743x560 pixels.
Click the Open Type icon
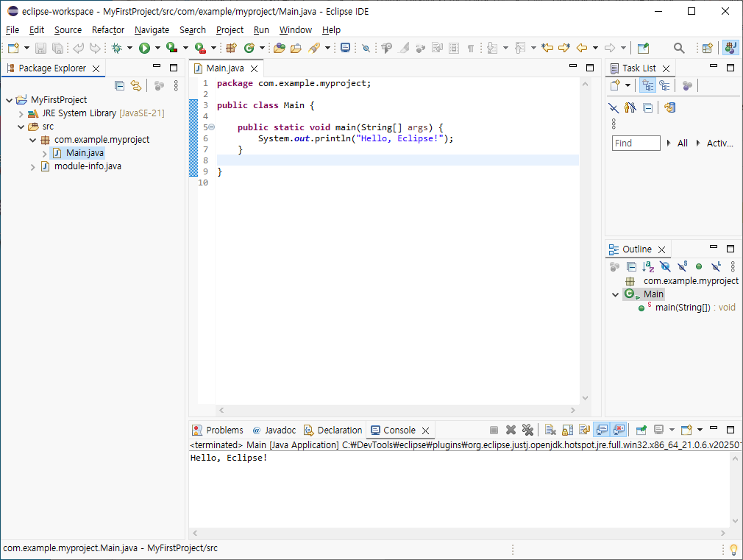point(279,48)
